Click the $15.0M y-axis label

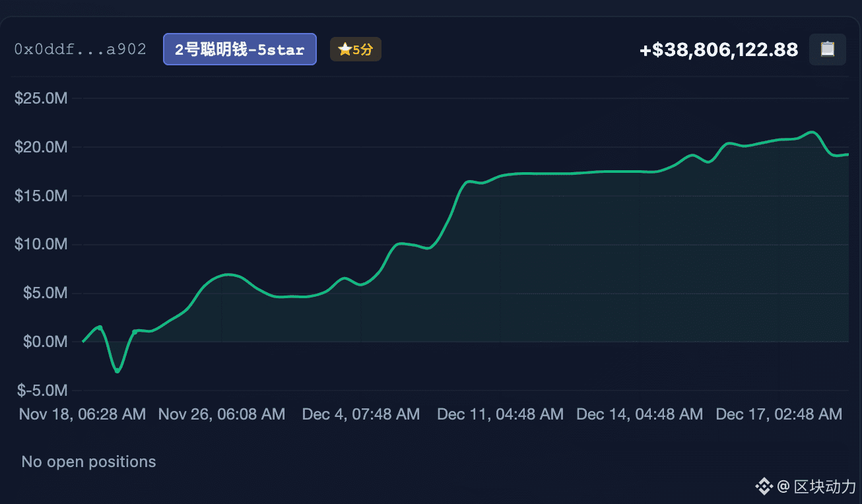point(41,196)
